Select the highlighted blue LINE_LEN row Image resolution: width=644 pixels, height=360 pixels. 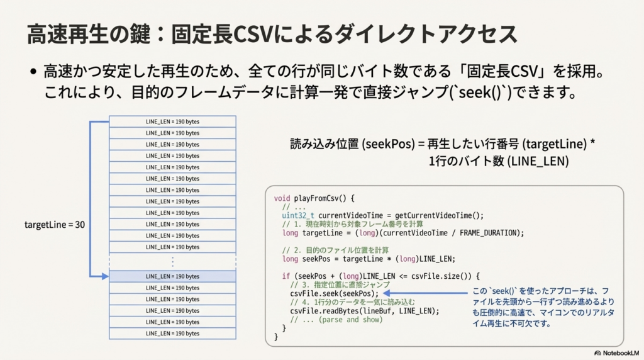pyautogui.click(x=172, y=276)
